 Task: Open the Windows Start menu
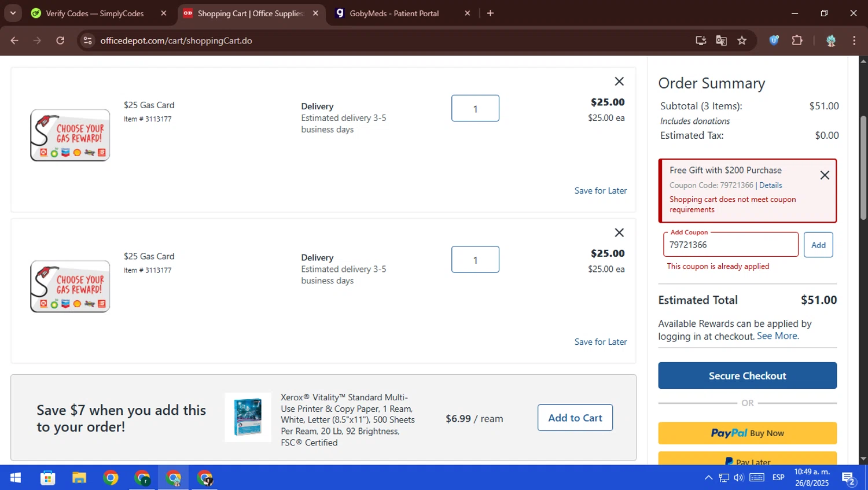(x=16, y=478)
